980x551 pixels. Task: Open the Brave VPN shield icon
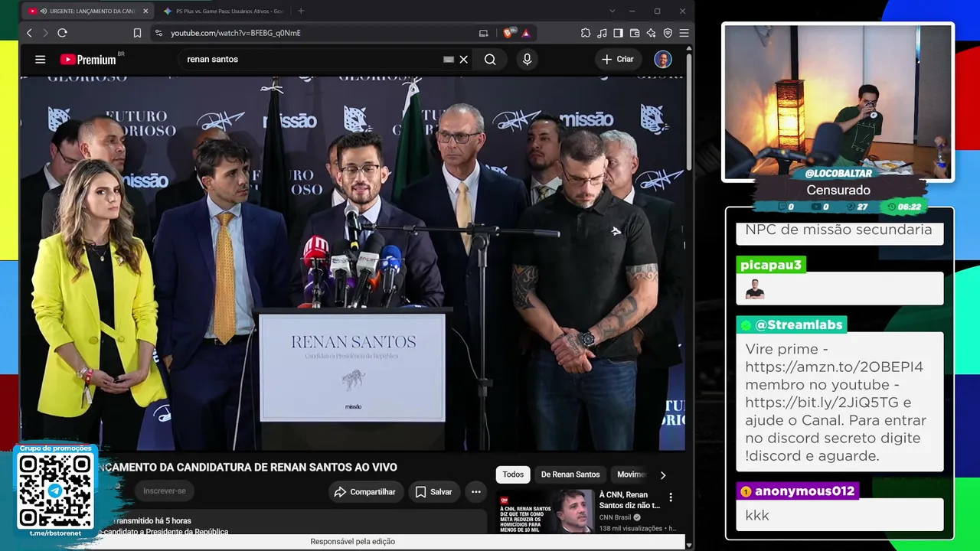click(x=668, y=33)
